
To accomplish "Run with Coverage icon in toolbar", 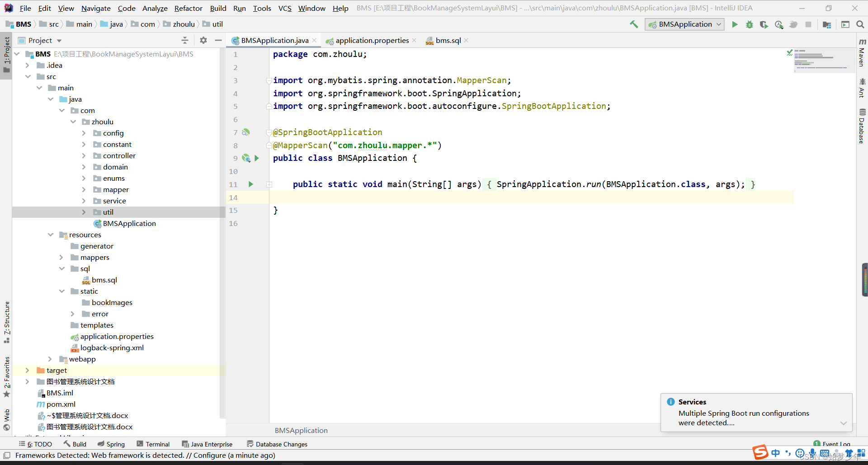I will pyautogui.click(x=764, y=24).
